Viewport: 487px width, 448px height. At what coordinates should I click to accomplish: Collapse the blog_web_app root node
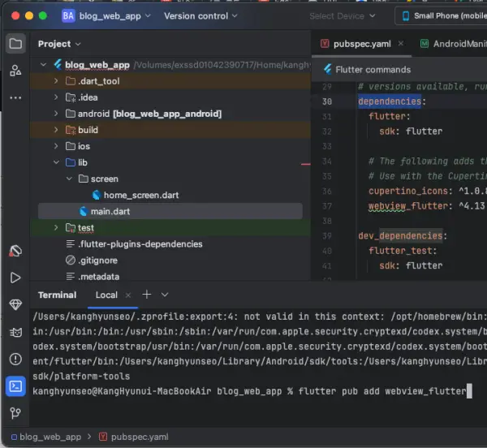click(x=43, y=65)
